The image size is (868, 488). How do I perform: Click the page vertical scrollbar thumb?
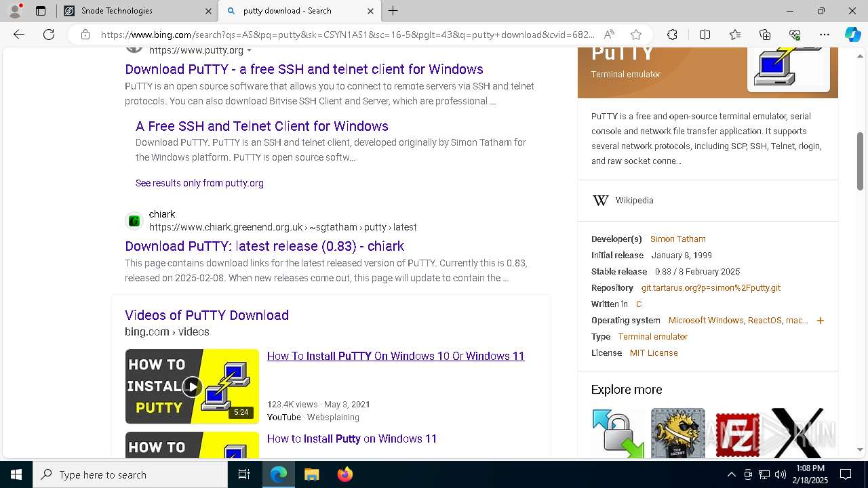point(861,161)
